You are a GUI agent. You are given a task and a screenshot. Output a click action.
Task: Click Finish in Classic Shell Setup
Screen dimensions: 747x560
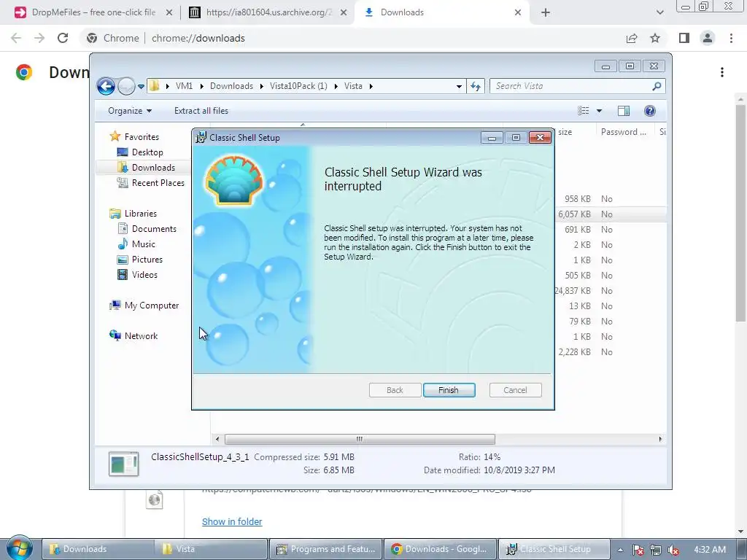pyautogui.click(x=449, y=390)
